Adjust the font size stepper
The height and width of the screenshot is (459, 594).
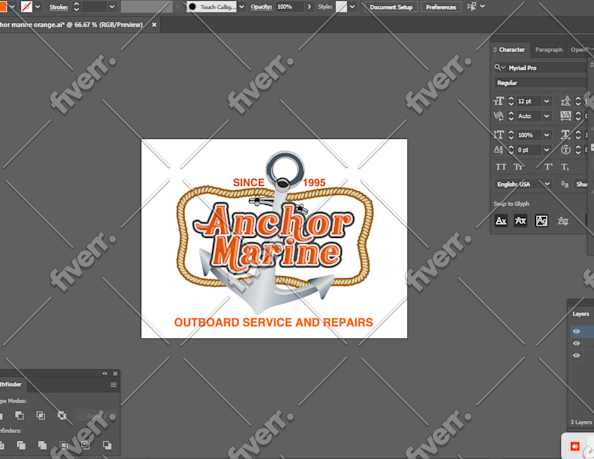(x=511, y=101)
